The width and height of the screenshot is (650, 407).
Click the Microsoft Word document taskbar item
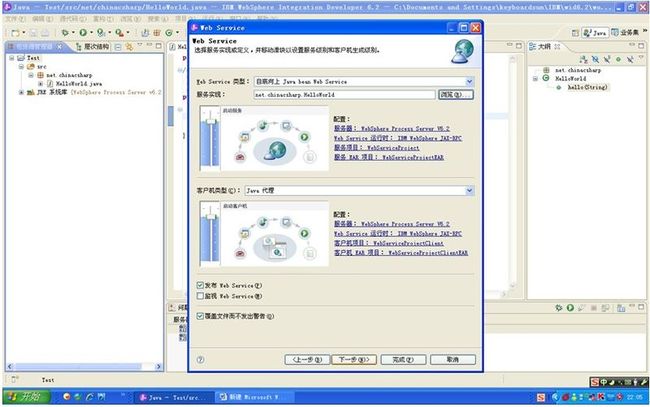click(x=254, y=397)
